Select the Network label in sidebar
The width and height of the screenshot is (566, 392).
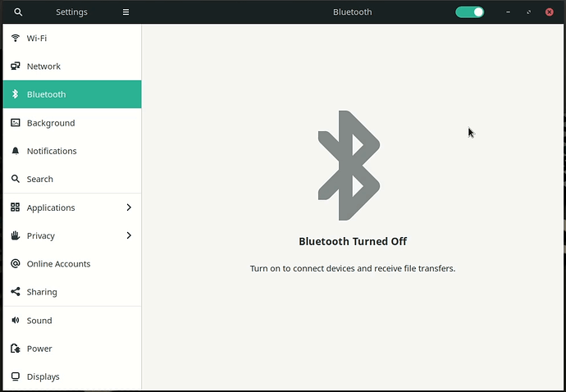click(x=43, y=66)
